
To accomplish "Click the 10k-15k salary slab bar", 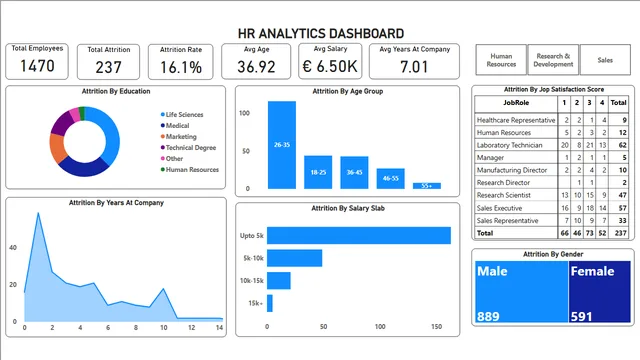I will coord(279,280).
